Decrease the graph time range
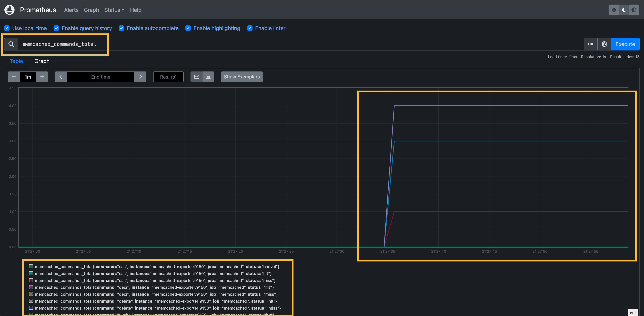644x316 pixels. tap(14, 77)
